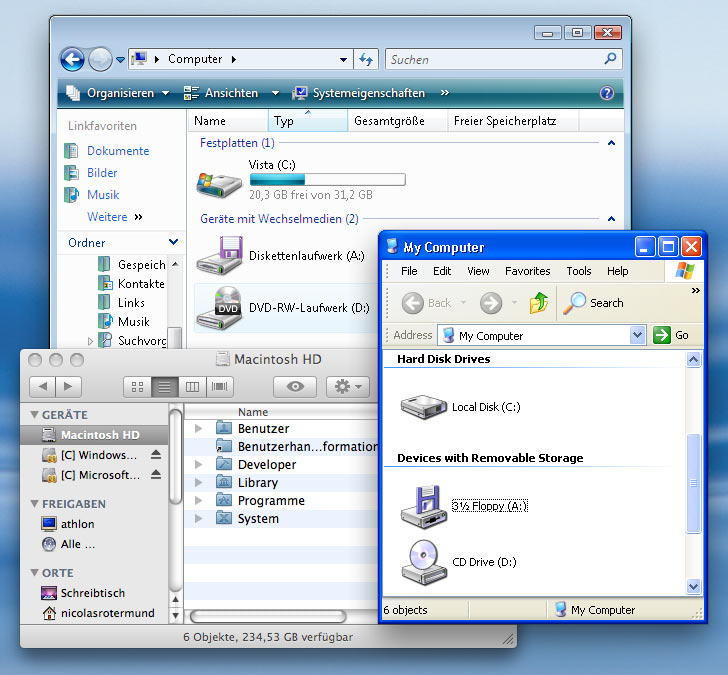Switch Finder to Cover Flow view
The height and width of the screenshot is (675, 728).
click(x=219, y=386)
